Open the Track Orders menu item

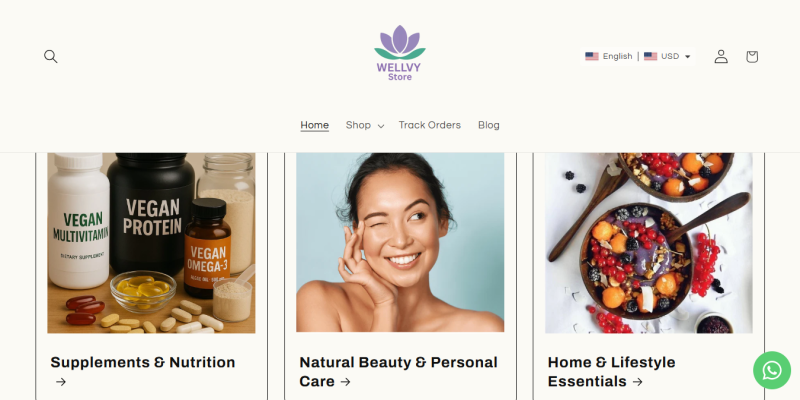pyautogui.click(x=430, y=125)
